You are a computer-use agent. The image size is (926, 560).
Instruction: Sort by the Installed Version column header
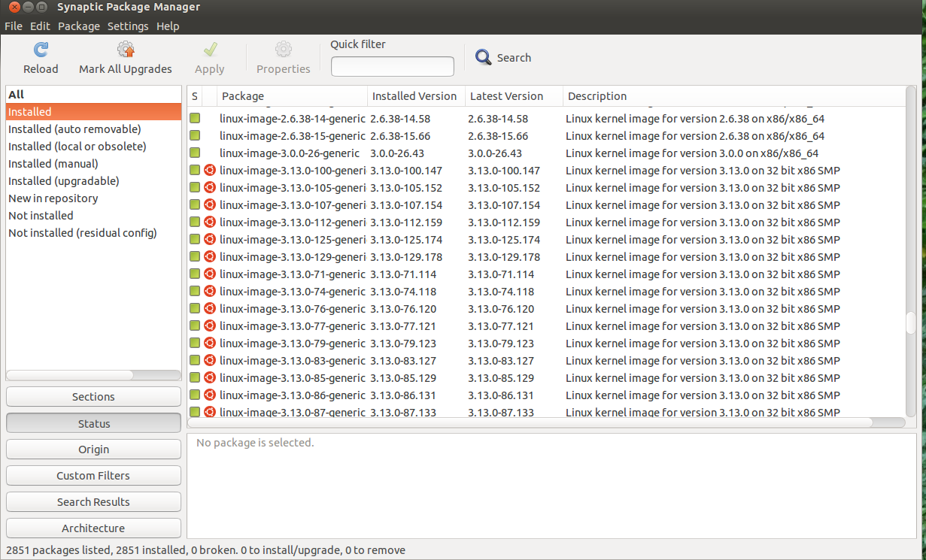[416, 96]
